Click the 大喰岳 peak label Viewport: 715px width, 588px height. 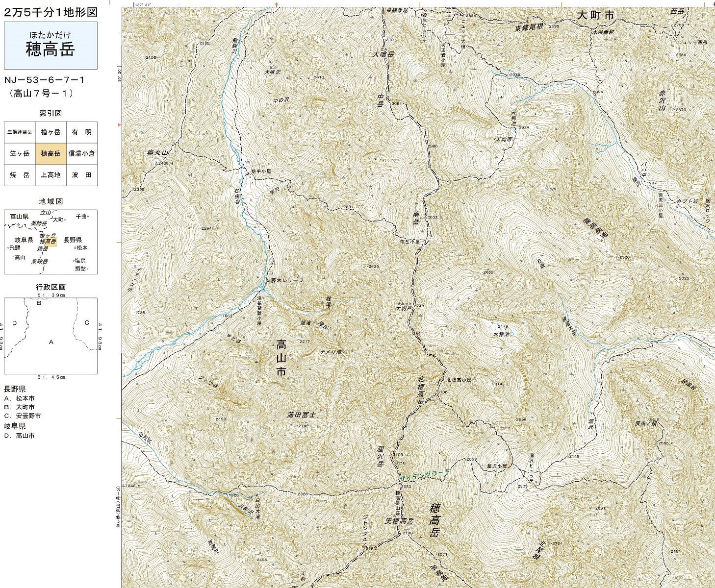click(x=383, y=55)
